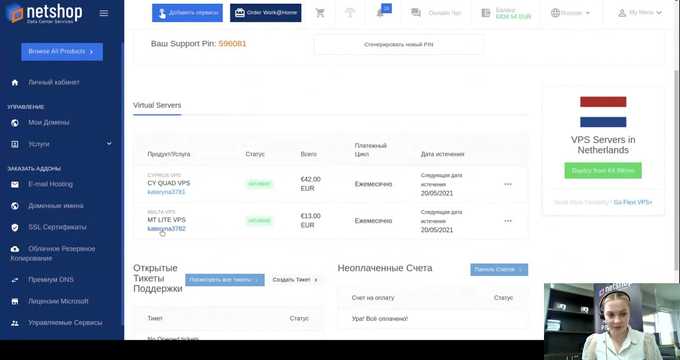The height and width of the screenshot is (360, 680).
Task: Click the domain names globe icon
Action: tap(15, 206)
